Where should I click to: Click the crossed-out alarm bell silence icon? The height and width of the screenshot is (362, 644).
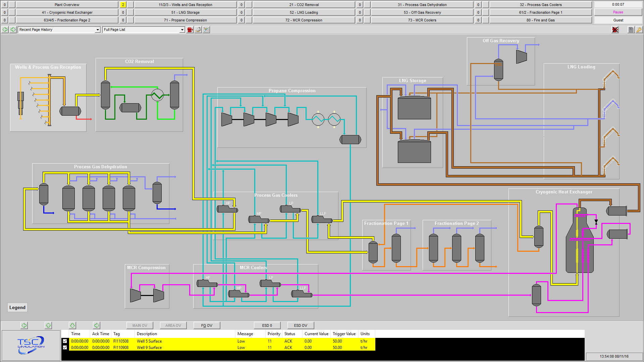[615, 29]
